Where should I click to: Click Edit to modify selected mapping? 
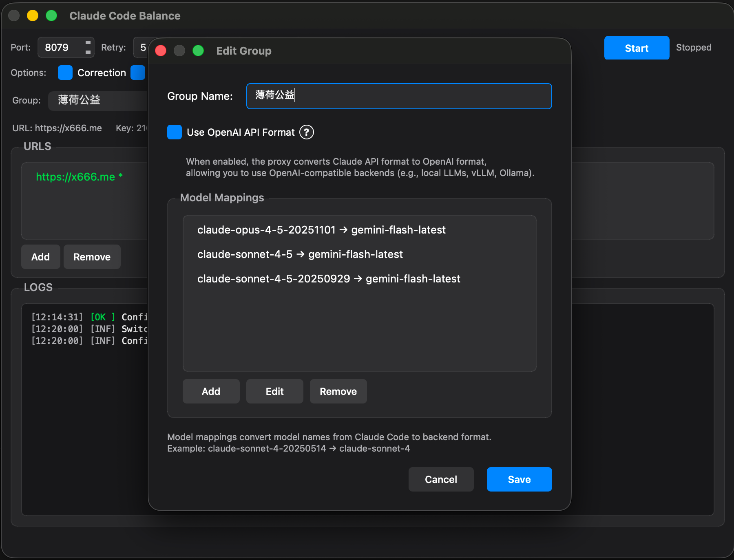coord(274,391)
